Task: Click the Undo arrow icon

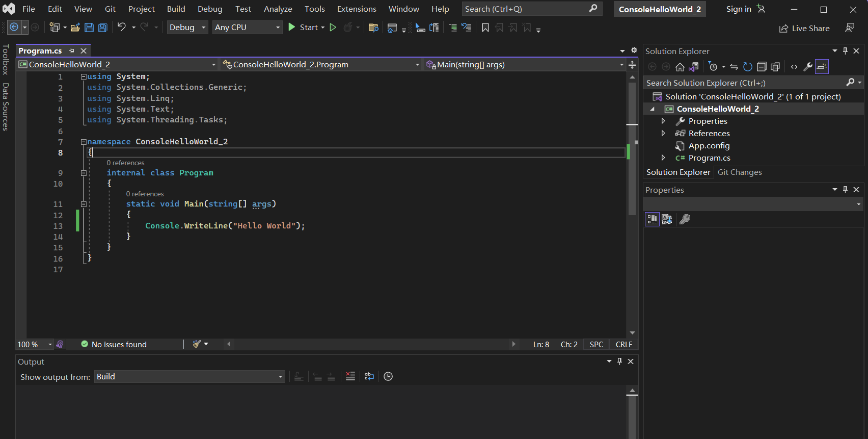Action: 121,27
